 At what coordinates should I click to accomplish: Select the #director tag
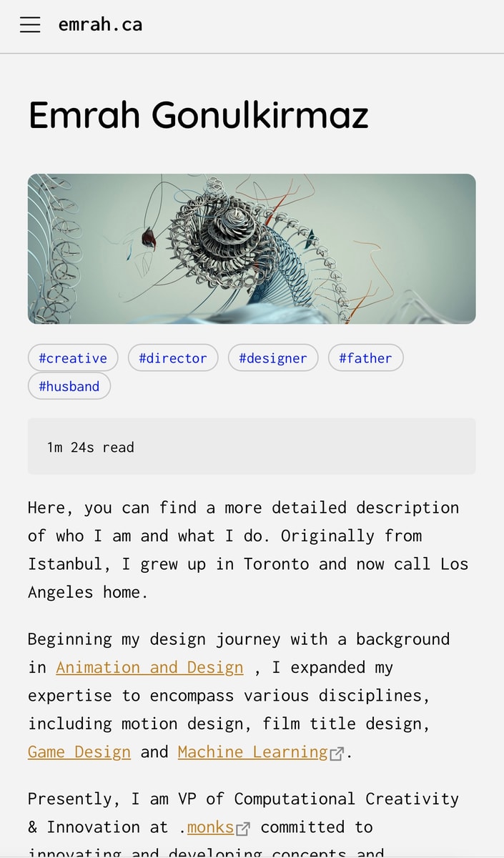click(x=173, y=358)
